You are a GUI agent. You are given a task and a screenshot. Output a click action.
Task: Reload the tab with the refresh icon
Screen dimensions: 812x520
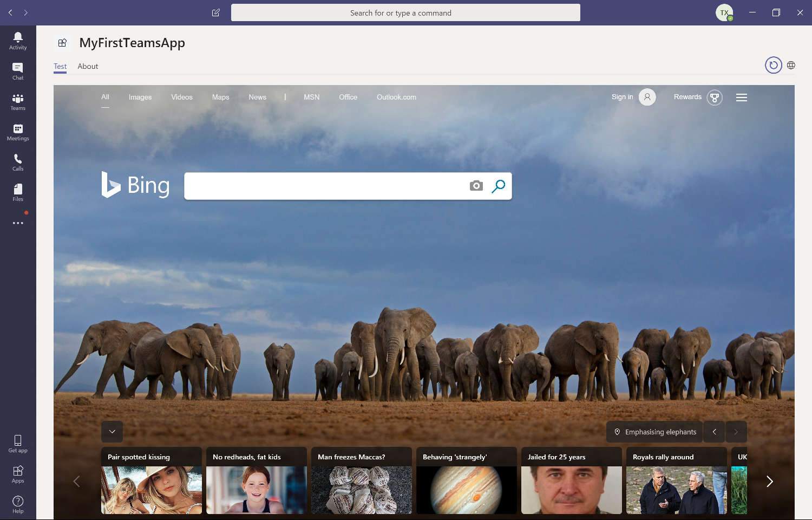[x=774, y=65]
